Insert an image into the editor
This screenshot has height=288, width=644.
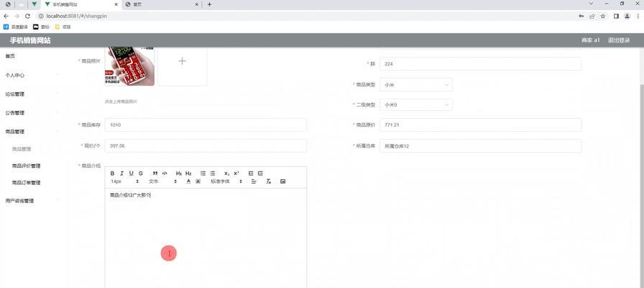[x=282, y=181]
